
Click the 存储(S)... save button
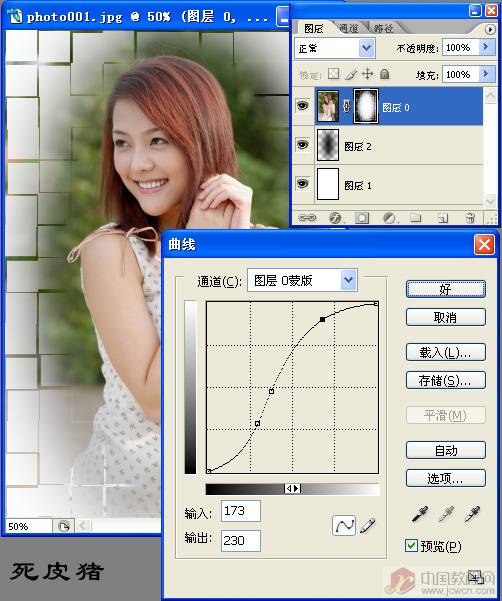click(445, 380)
